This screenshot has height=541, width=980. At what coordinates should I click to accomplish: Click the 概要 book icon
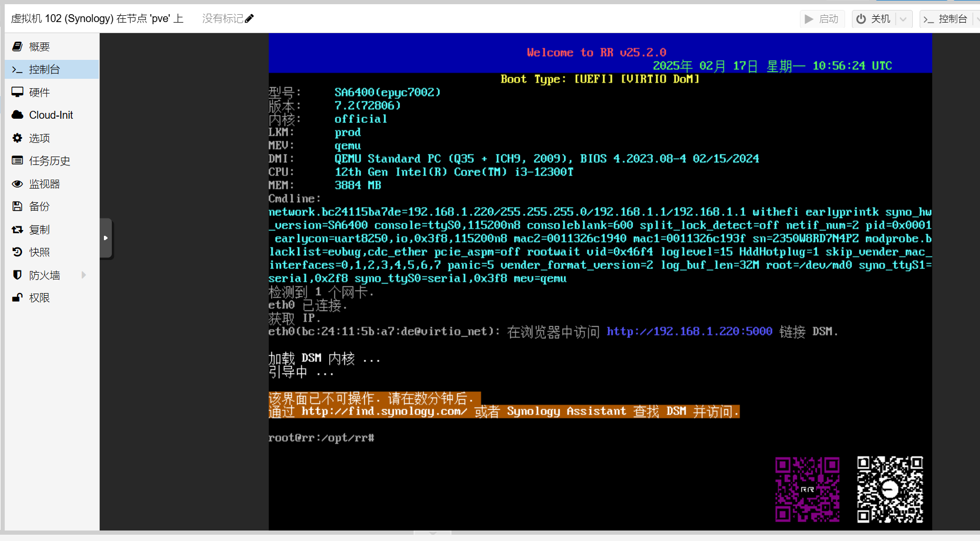tap(17, 47)
